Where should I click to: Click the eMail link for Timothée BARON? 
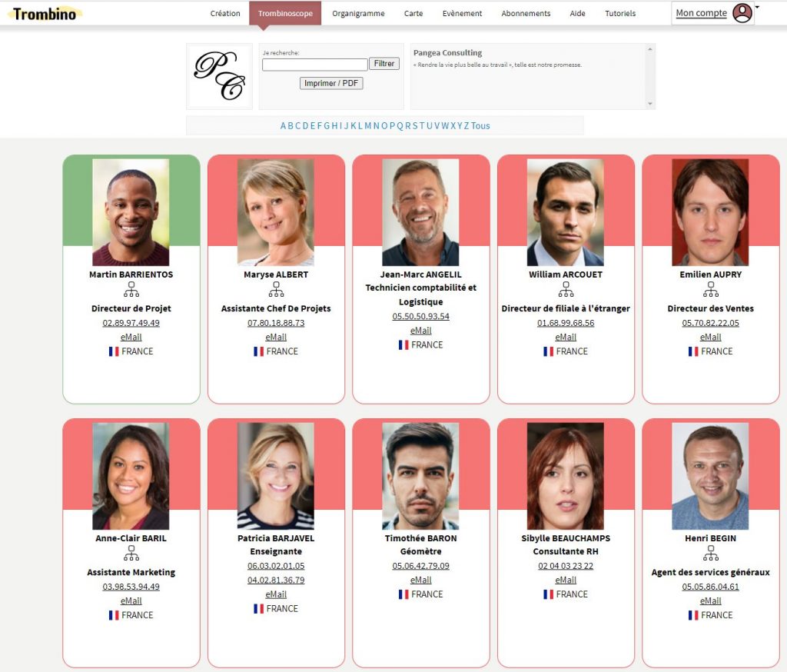tap(420, 580)
